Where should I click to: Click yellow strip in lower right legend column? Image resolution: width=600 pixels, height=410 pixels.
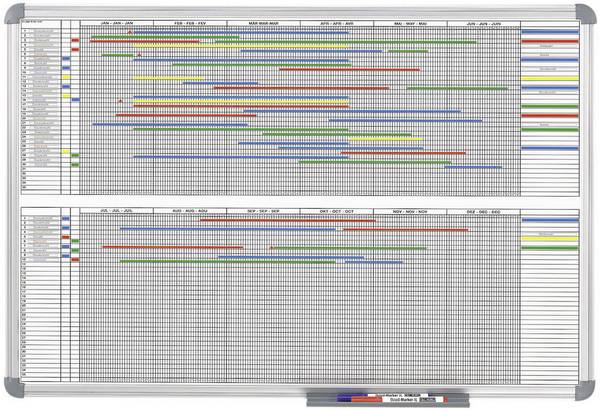click(550, 238)
